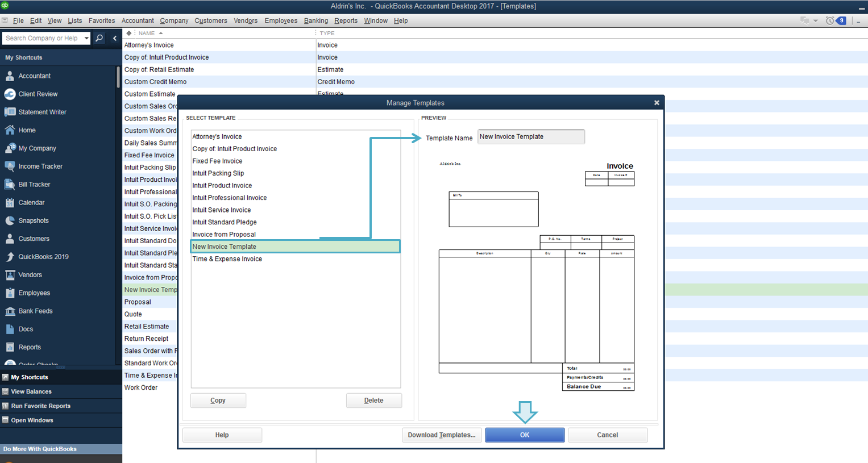The image size is (868, 463).
Task: Open the File menu
Action: (18, 20)
